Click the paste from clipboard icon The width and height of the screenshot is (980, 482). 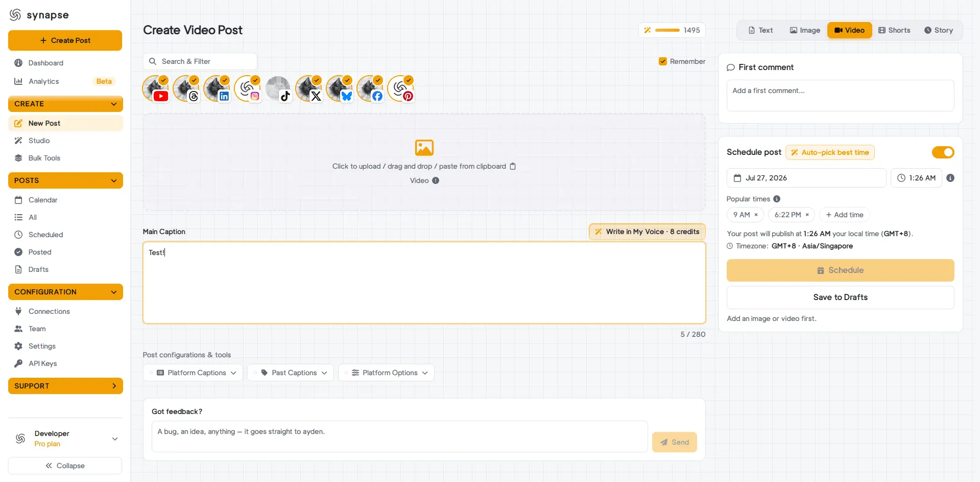tap(513, 166)
